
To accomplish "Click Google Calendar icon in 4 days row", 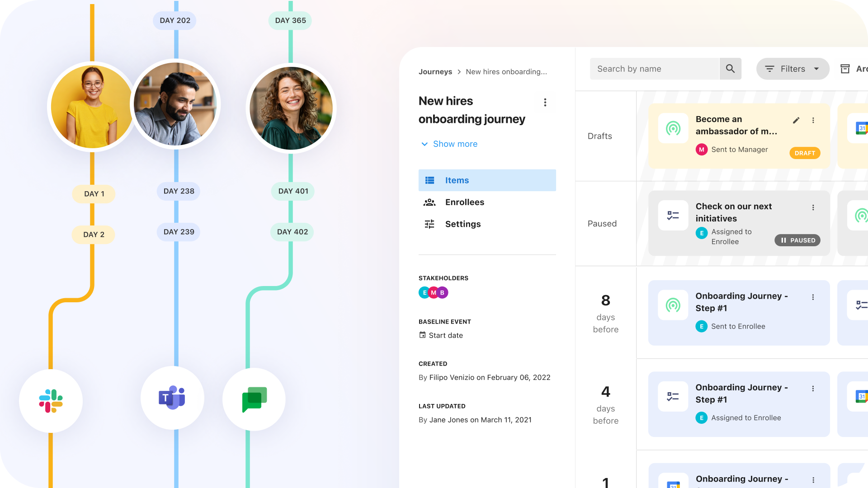I will tap(862, 397).
